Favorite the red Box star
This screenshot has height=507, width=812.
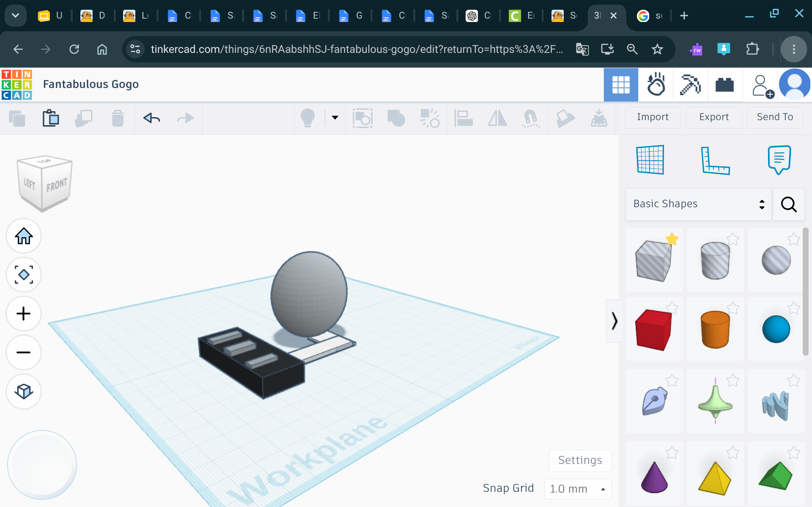coord(672,308)
